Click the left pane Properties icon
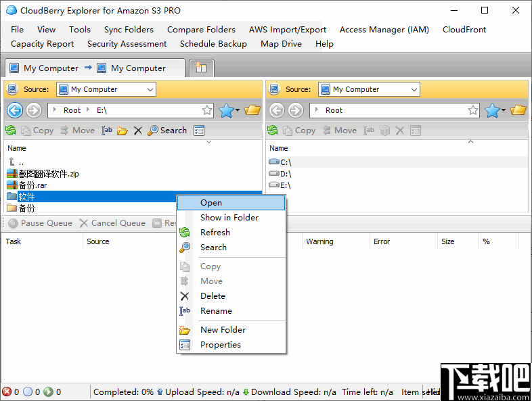 199,131
